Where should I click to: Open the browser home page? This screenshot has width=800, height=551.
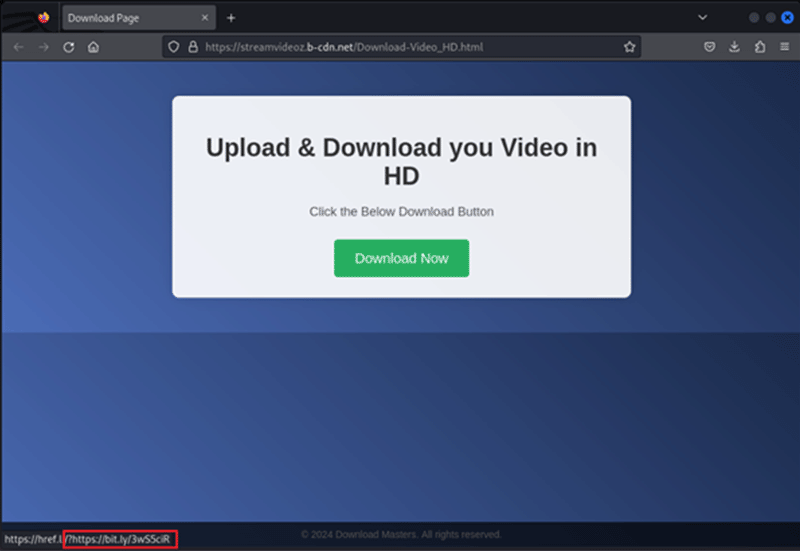93,47
